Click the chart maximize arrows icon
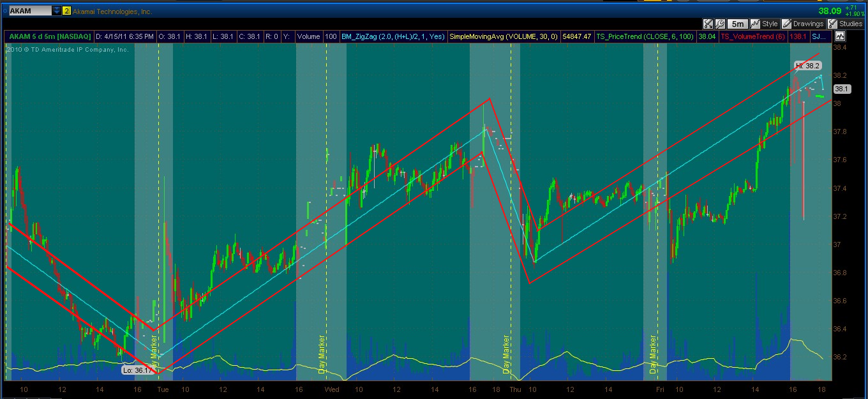 coord(708,24)
